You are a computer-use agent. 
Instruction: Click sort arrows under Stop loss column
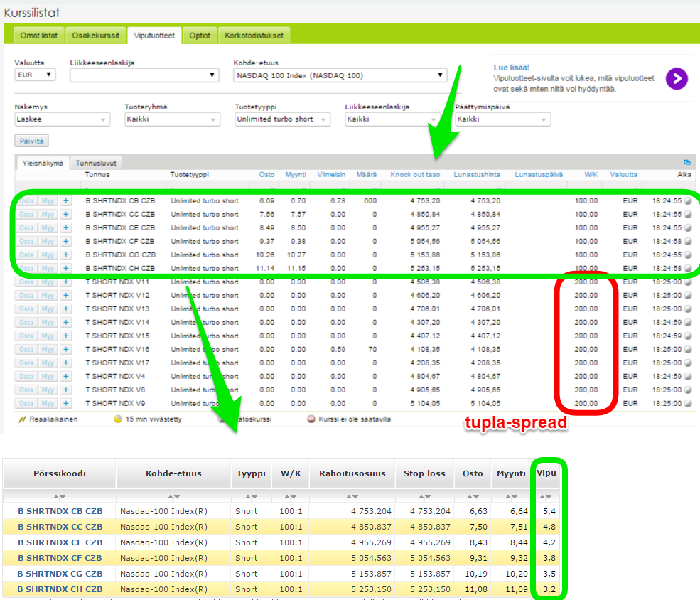click(424, 496)
